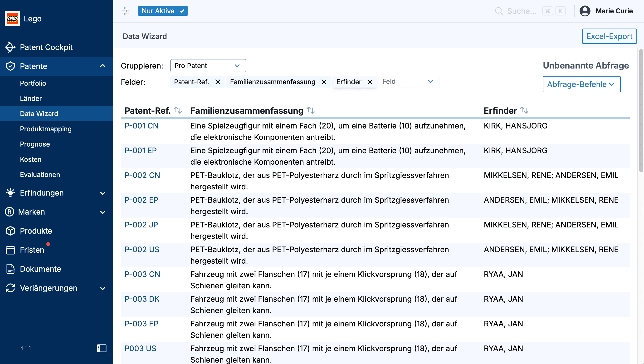644x364 pixels.
Task: Click the Lego logo icon
Action: point(12,19)
